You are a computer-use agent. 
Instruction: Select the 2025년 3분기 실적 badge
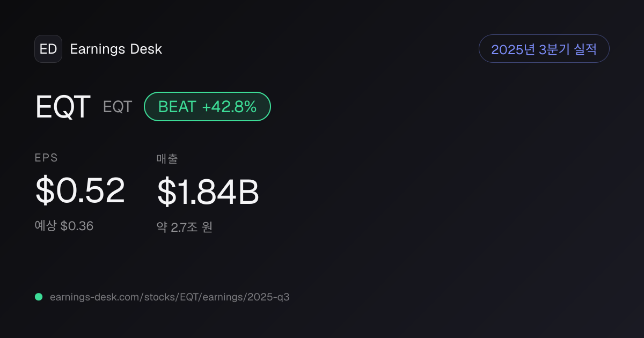pyautogui.click(x=544, y=49)
